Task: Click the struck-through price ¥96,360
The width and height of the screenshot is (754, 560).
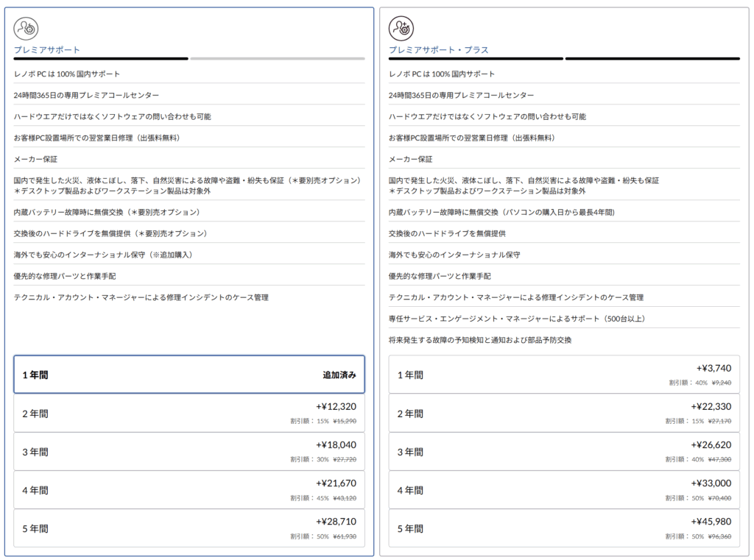Action: click(x=720, y=536)
